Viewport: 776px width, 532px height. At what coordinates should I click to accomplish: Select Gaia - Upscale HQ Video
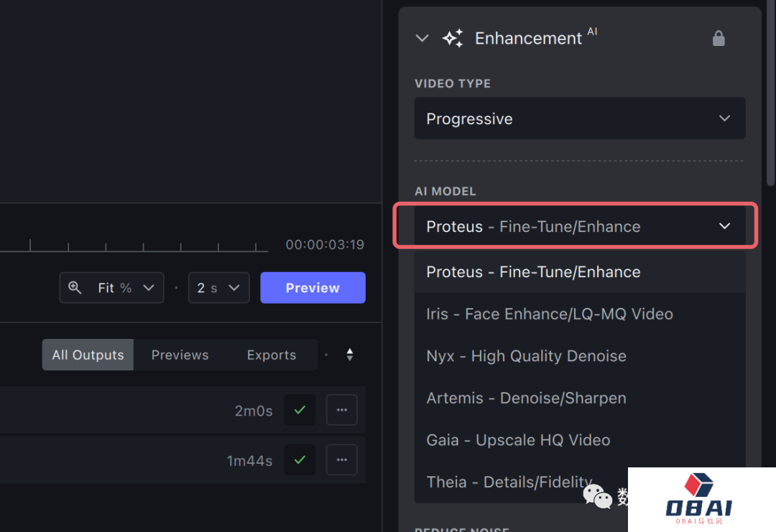519,440
